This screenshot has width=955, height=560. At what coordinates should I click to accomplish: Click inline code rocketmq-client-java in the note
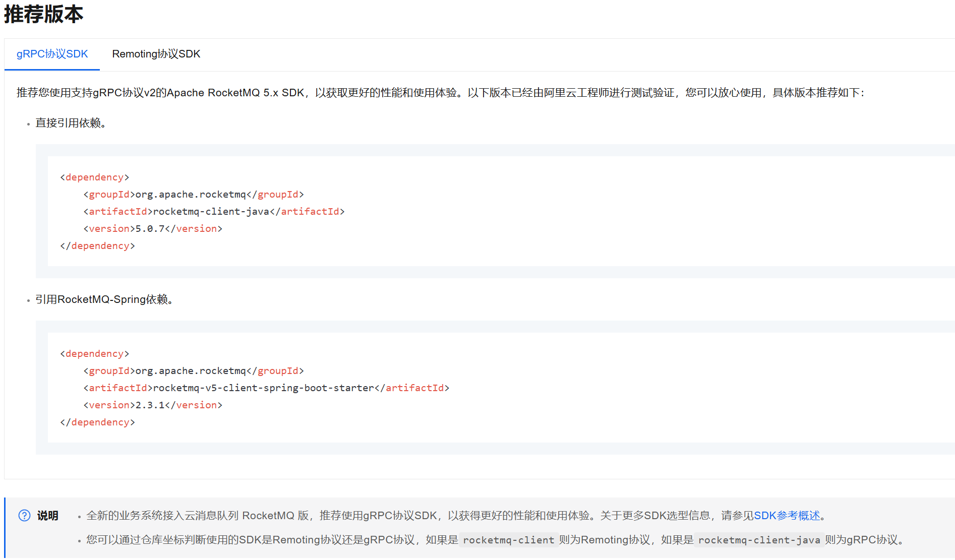point(759,540)
